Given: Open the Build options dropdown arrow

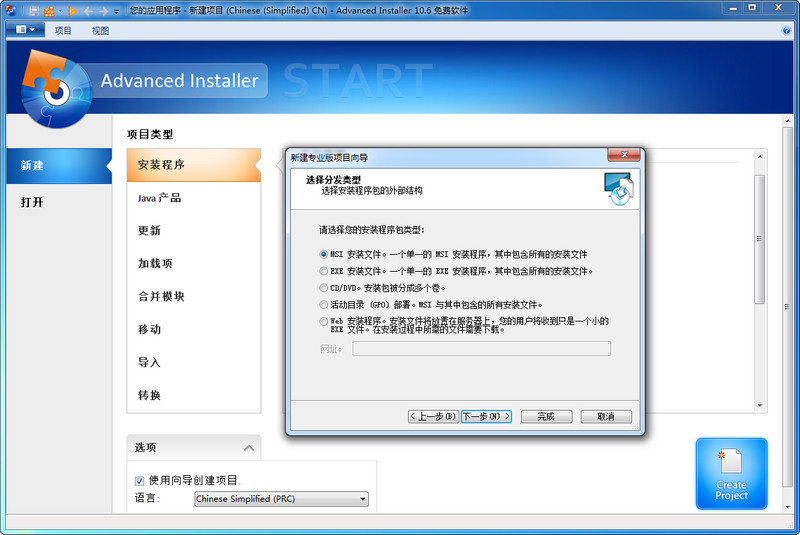Looking at the screenshot, I should coord(60,11).
